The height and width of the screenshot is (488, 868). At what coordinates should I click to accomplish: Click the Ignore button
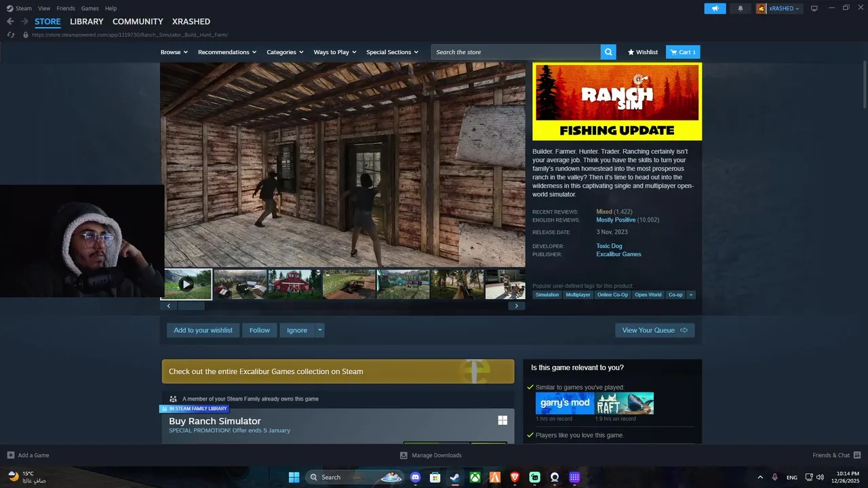[x=297, y=330]
